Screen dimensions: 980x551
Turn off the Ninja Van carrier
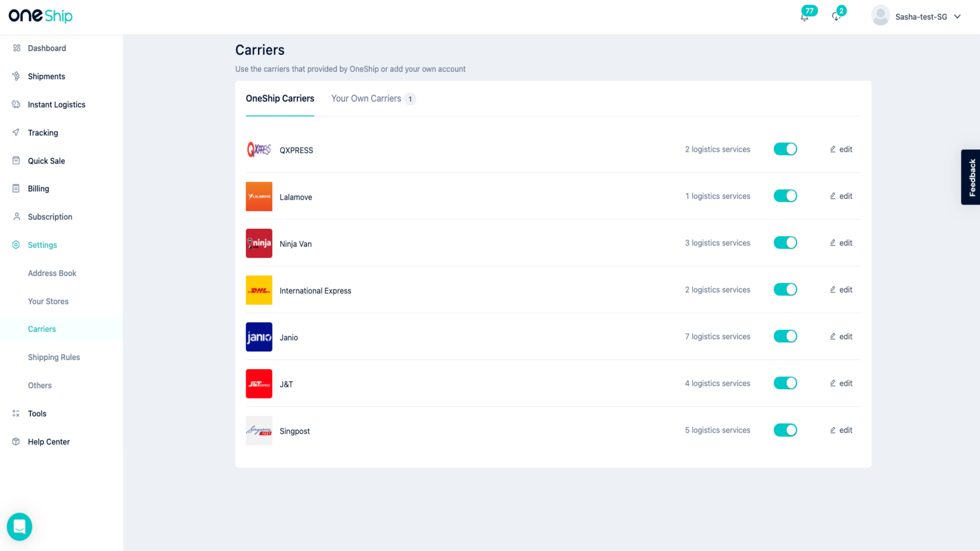tap(785, 243)
